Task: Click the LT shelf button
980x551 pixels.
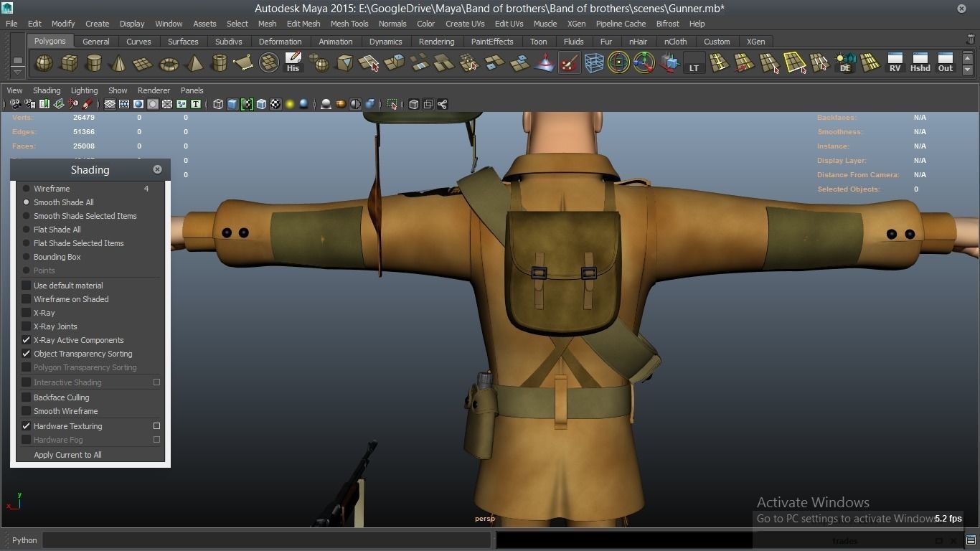Action: [x=694, y=63]
